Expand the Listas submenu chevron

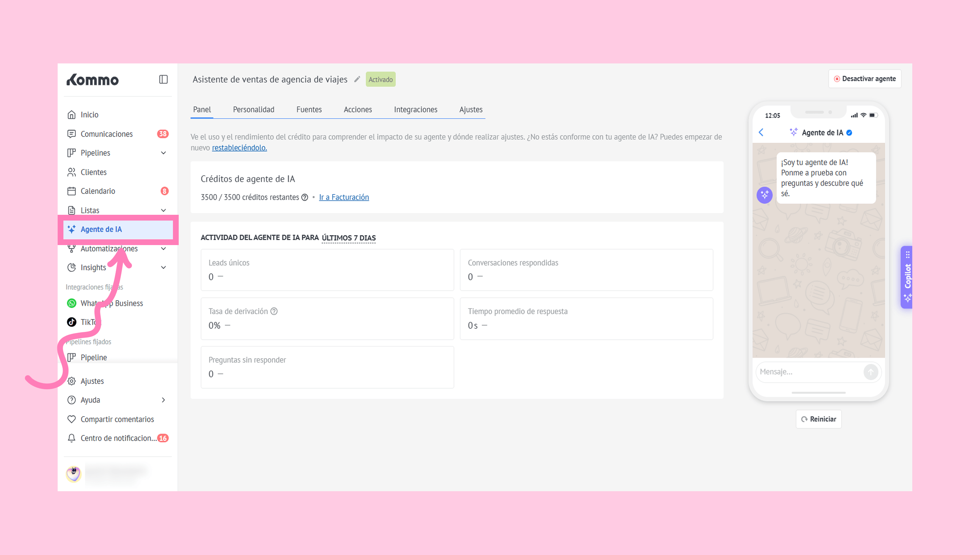(164, 210)
